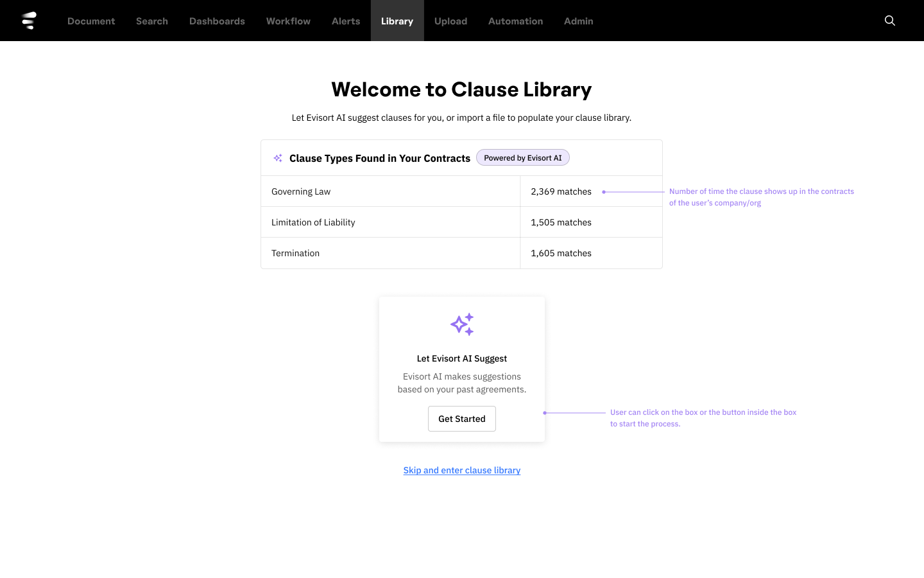Viewport: 924px width, 578px height.
Task: Open the search magnifier icon
Action: pyautogui.click(x=890, y=21)
